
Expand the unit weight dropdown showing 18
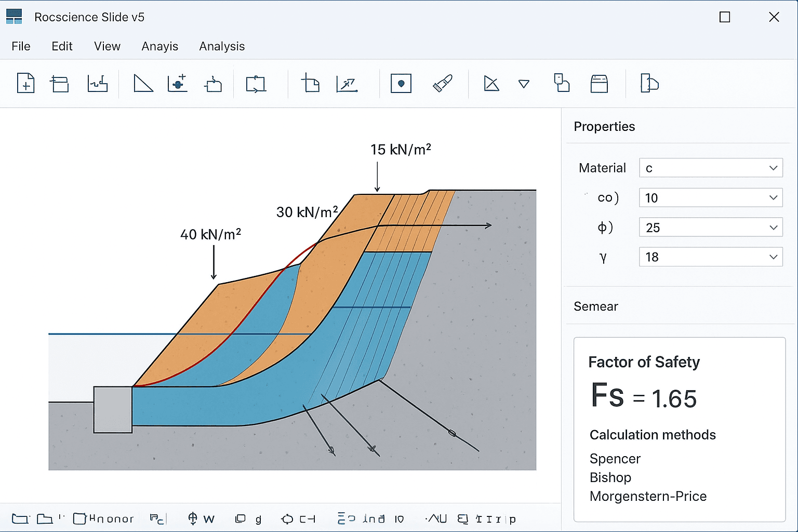pyautogui.click(x=710, y=257)
